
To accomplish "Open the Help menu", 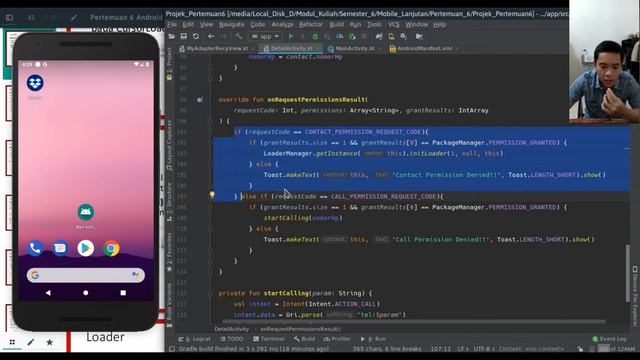I will click(440, 24).
